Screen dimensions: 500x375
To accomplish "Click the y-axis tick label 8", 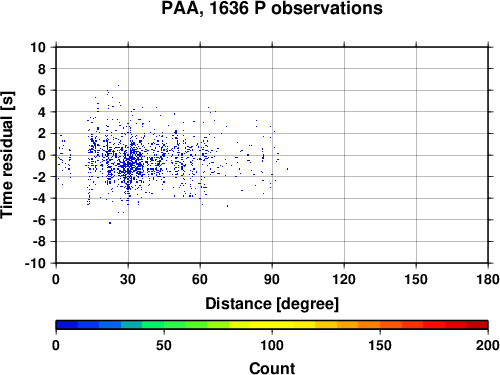I will coord(42,69).
